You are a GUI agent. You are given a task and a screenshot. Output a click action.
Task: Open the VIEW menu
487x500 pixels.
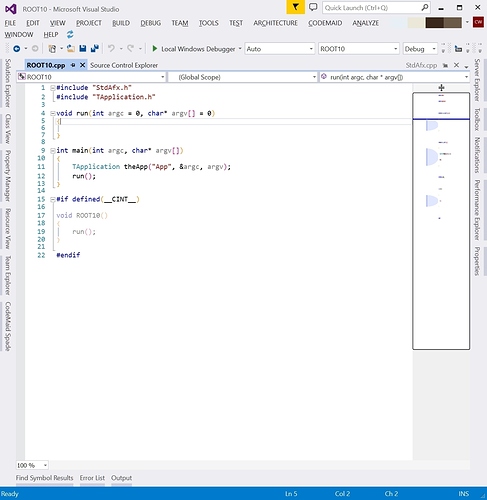click(57, 23)
